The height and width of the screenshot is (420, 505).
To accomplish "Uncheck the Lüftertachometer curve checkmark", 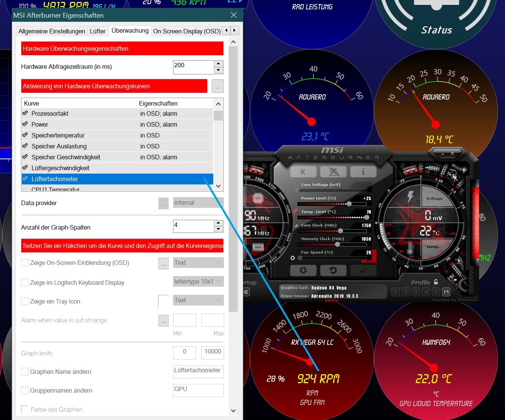I will 25,178.
